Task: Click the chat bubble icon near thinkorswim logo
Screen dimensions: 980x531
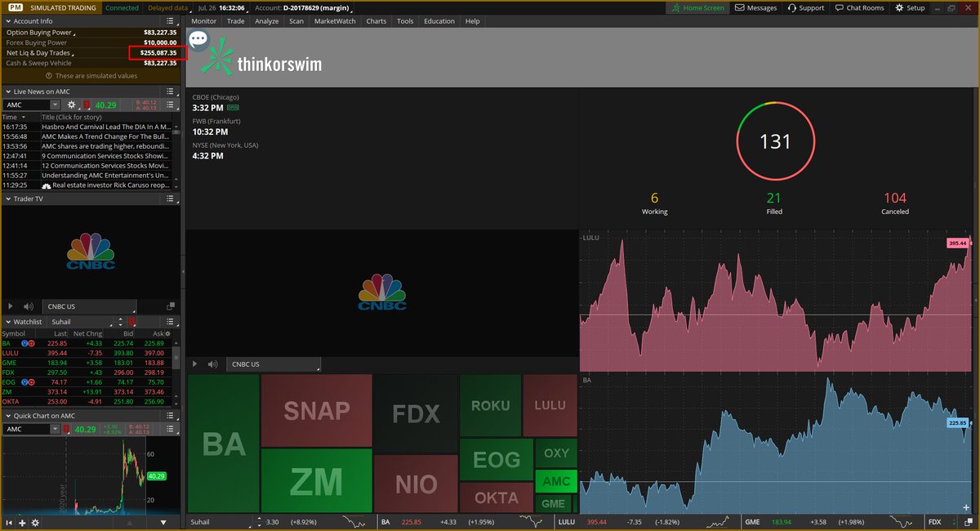Action: tap(198, 40)
